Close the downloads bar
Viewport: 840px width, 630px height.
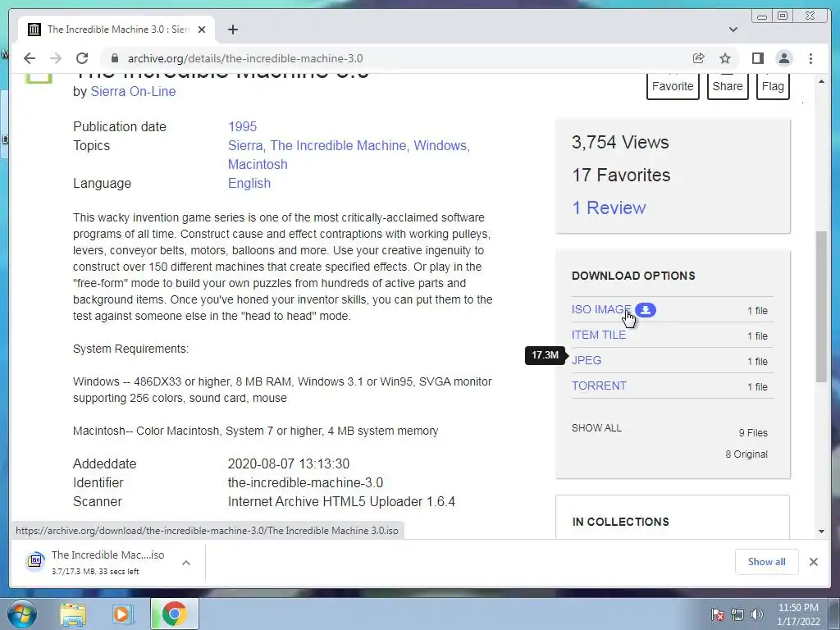point(813,562)
